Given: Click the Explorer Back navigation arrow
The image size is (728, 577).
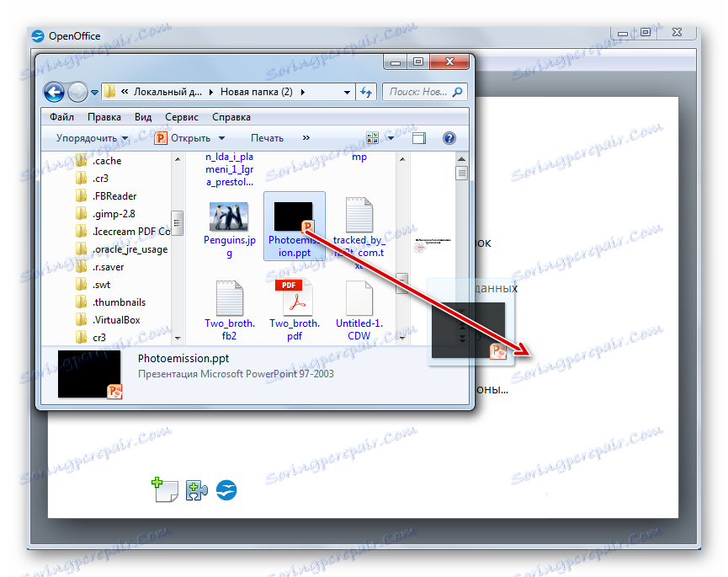Looking at the screenshot, I should coord(55,92).
